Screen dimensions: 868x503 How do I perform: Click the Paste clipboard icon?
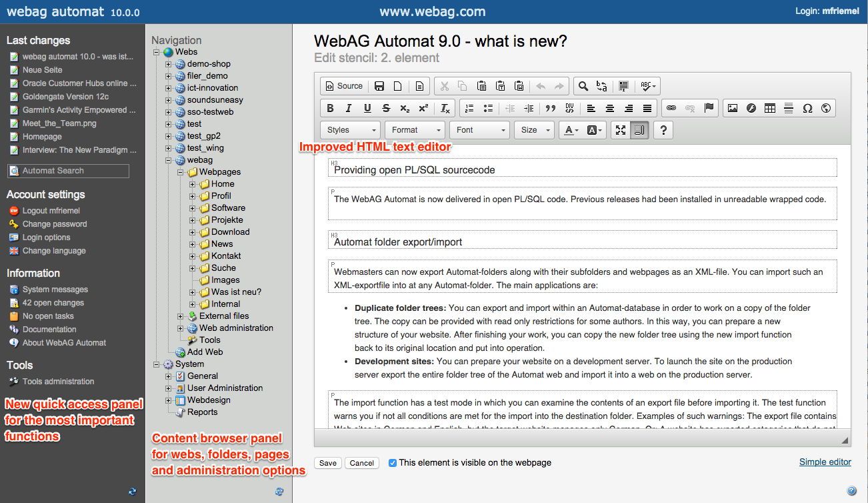pos(481,86)
